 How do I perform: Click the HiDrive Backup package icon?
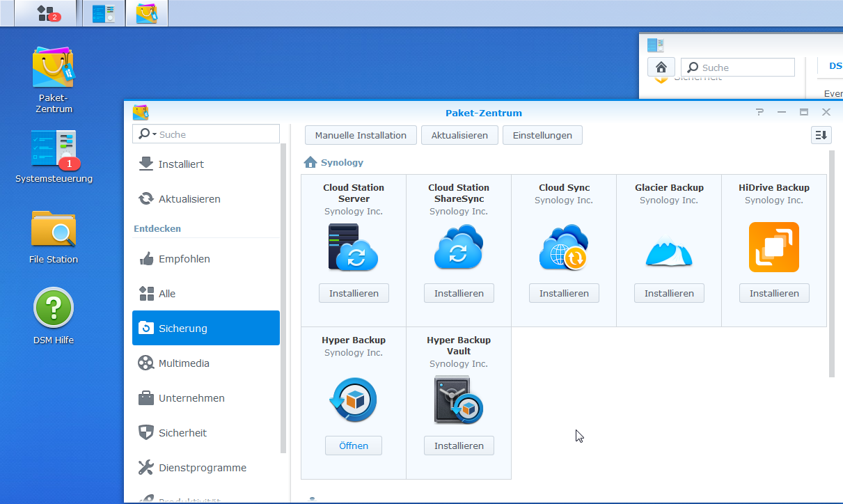(x=774, y=247)
